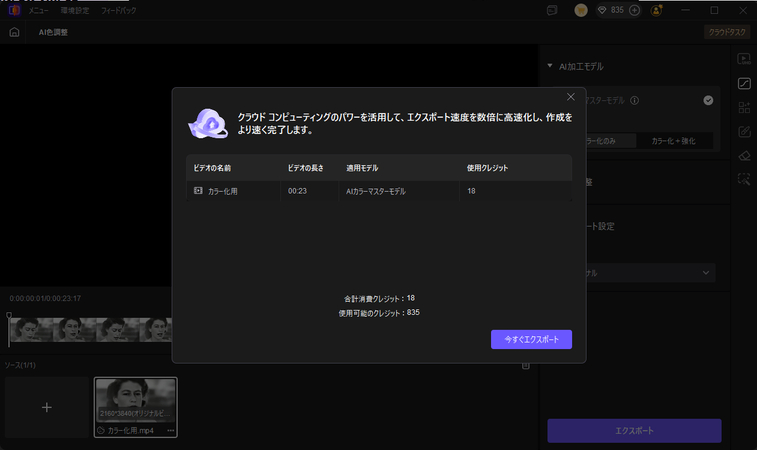
Task: Select the UHD video enhancer sidebar icon
Action: tap(744, 59)
